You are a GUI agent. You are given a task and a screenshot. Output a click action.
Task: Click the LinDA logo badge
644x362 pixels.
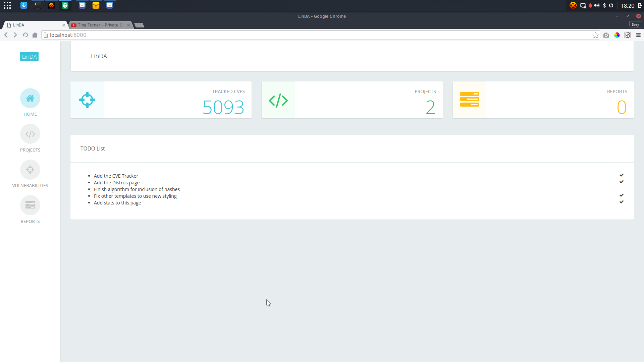click(x=29, y=57)
